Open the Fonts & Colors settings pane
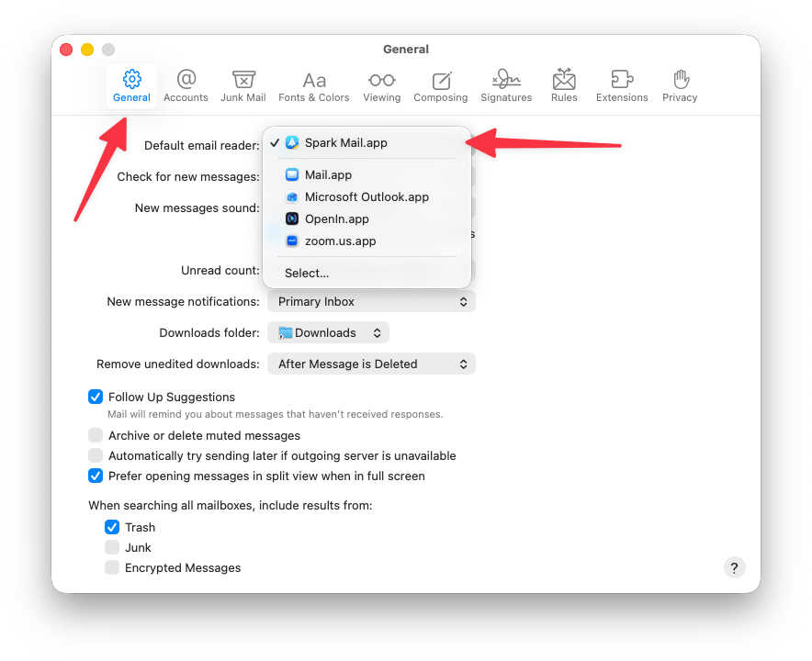812x661 pixels. pyautogui.click(x=314, y=86)
